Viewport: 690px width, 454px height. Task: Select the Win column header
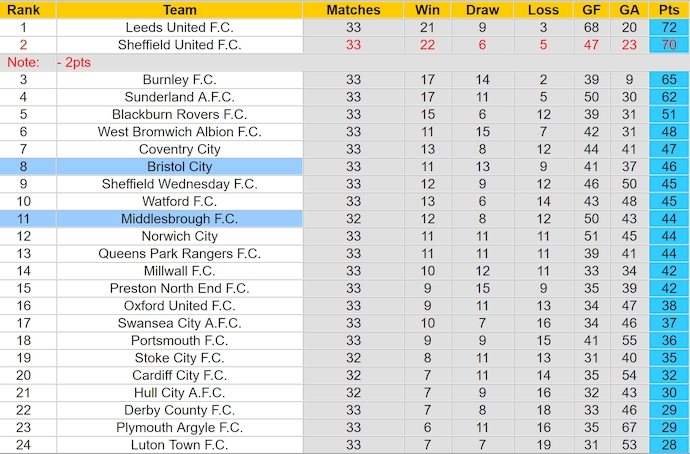[427, 10]
